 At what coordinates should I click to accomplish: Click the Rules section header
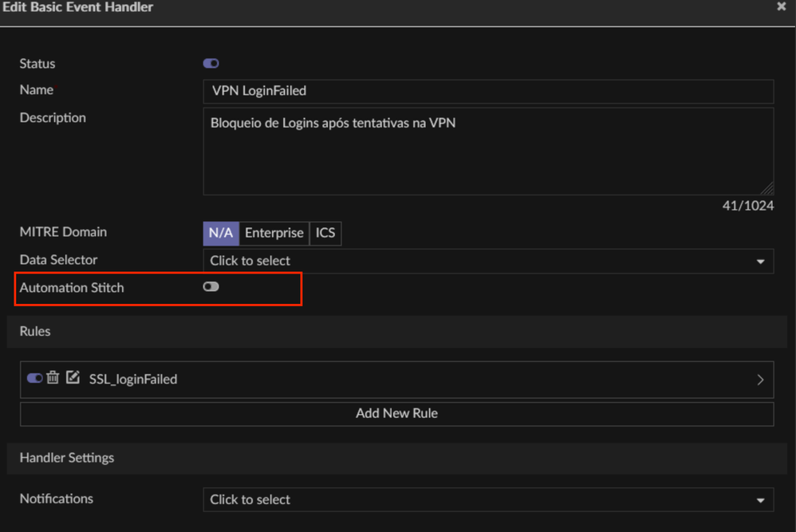tap(35, 331)
